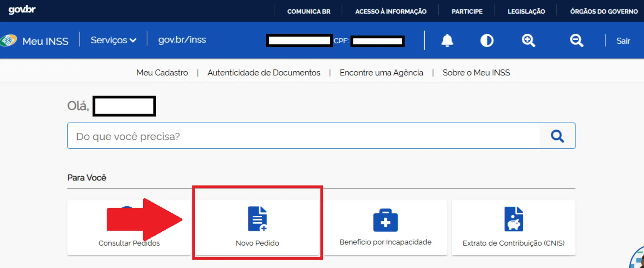
Task: Open Autenticidade de Documentos link
Action: [264, 73]
